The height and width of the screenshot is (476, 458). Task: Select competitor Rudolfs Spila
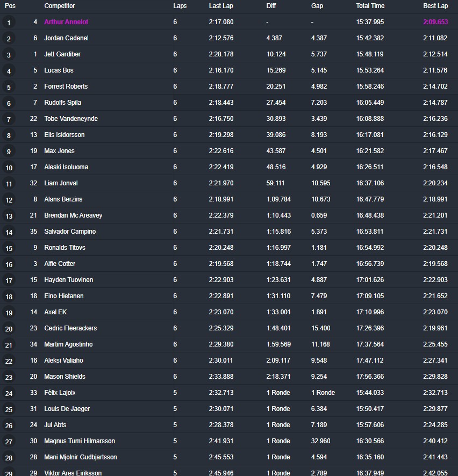coord(62,103)
